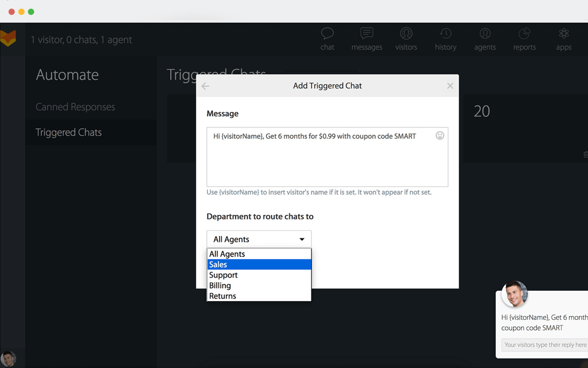588x368 pixels.
Task: Go back using the dialog arrow
Action: [205, 86]
